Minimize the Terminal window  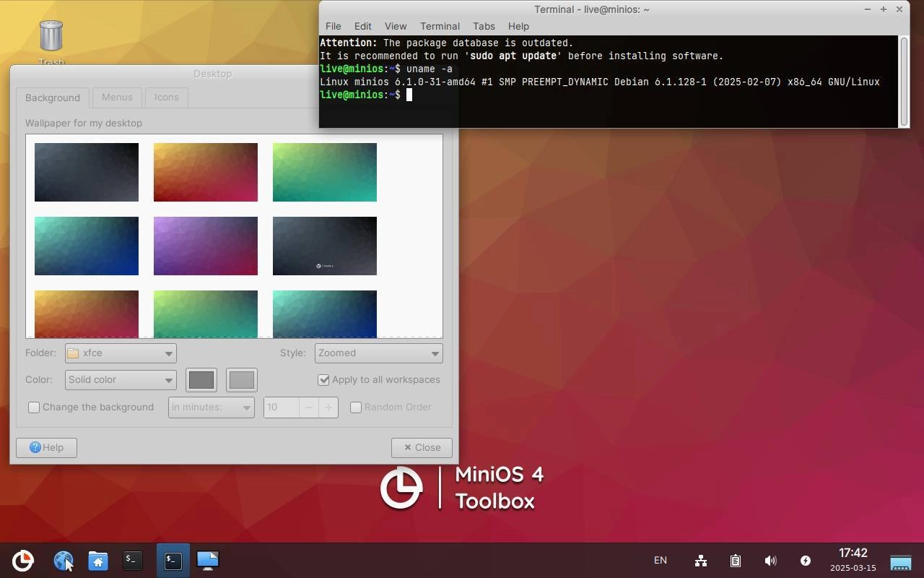[x=867, y=9]
